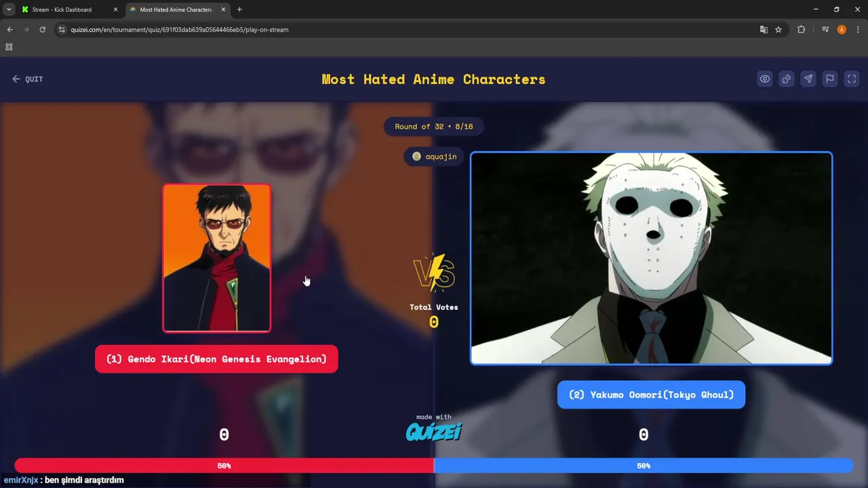Toggle the eye visibility icon in the quiz header

[x=765, y=79]
